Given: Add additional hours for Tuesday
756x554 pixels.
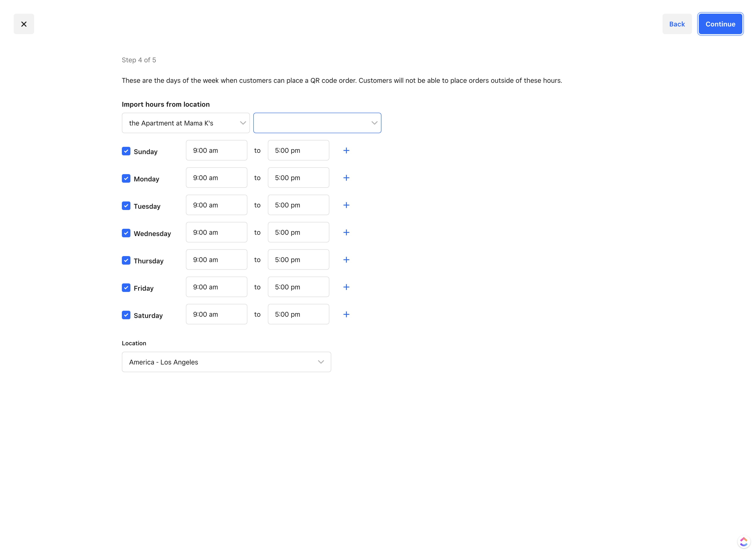Looking at the screenshot, I should point(346,205).
